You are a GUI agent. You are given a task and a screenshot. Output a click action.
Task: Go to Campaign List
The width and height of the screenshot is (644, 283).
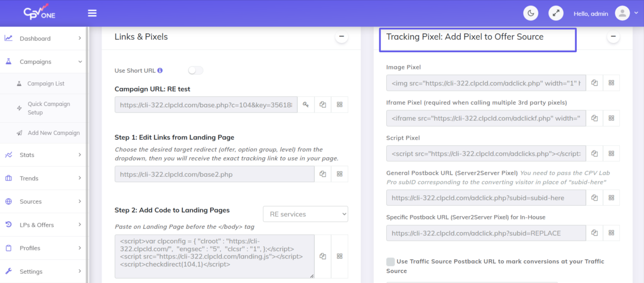tap(46, 84)
